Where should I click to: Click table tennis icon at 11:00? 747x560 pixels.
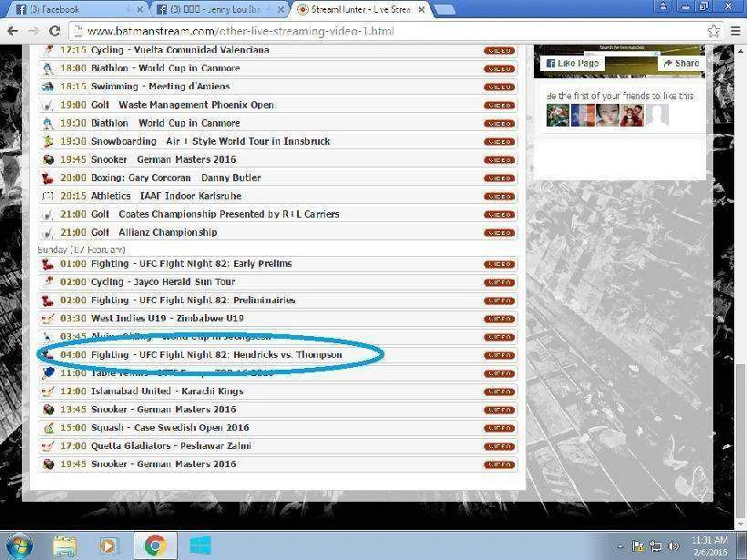[48, 373]
